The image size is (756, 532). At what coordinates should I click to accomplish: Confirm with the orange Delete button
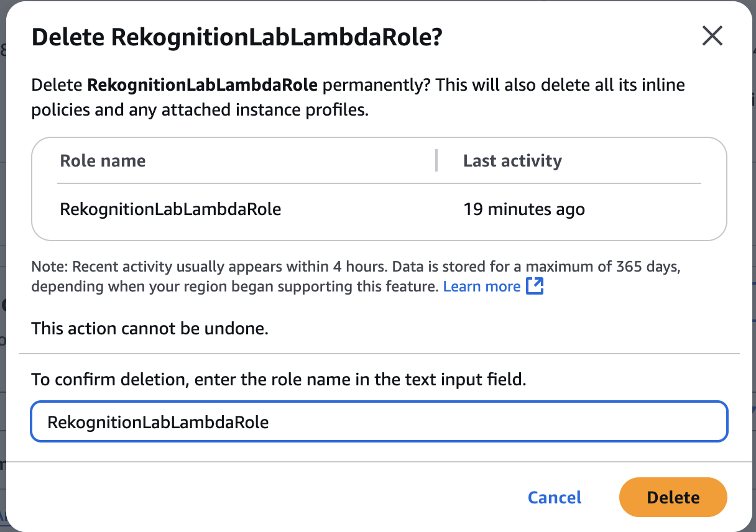pyautogui.click(x=673, y=497)
